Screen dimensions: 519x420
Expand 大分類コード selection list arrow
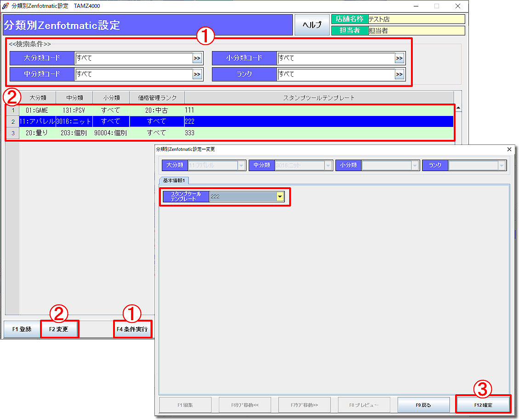(197, 58)
